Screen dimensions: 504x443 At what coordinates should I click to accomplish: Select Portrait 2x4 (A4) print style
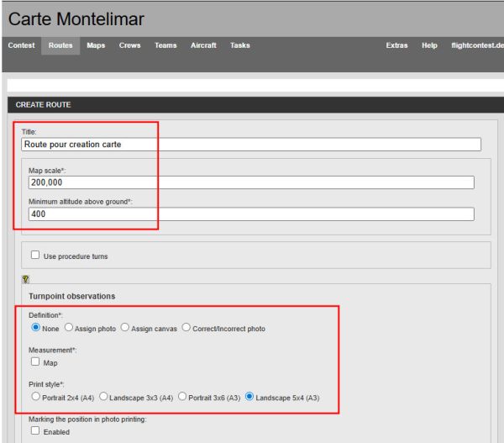(35, 397)
